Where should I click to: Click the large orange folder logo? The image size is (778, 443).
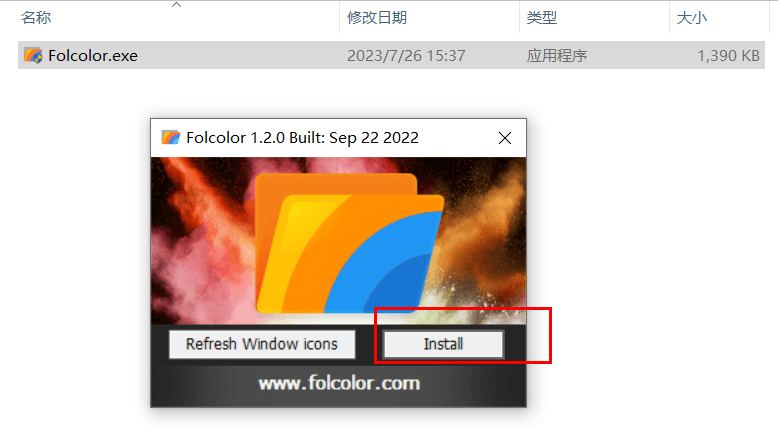350,243
